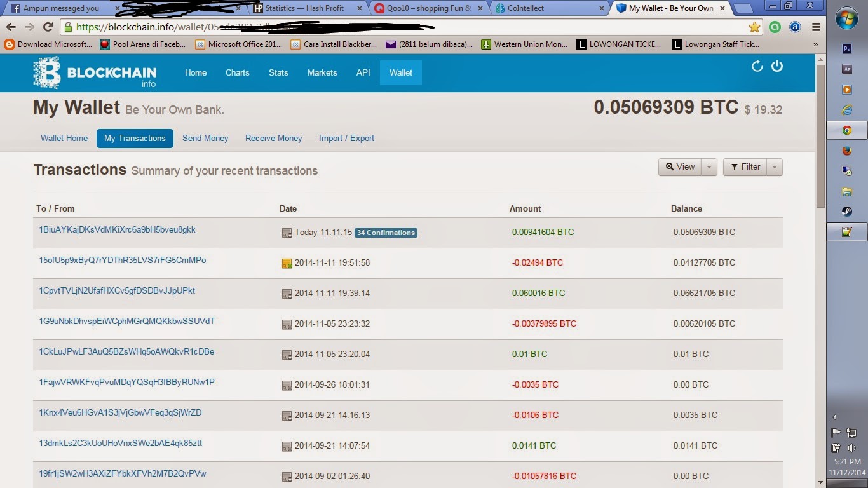
Task: Open the Chrome hamburger menu
Action: 817,27
